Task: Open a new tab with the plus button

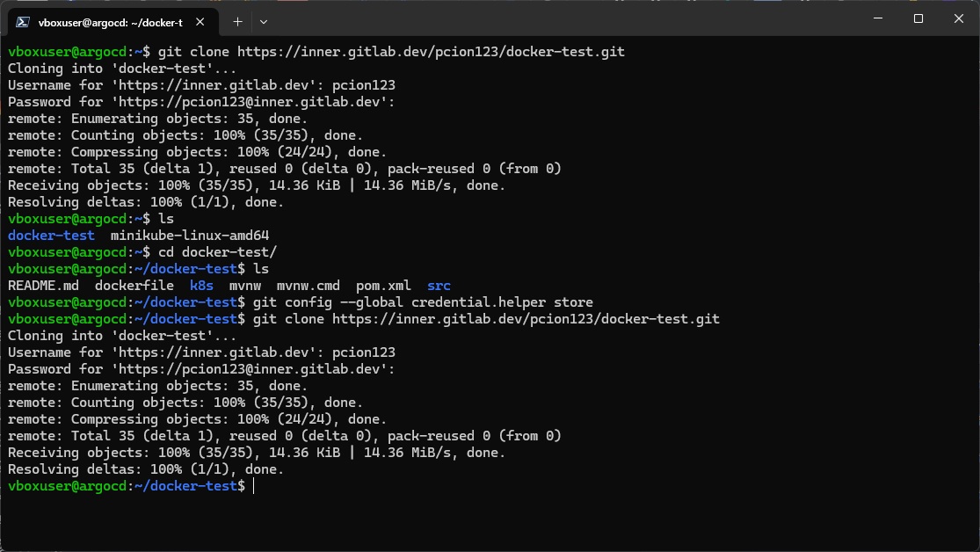Action: coord(237,22)
